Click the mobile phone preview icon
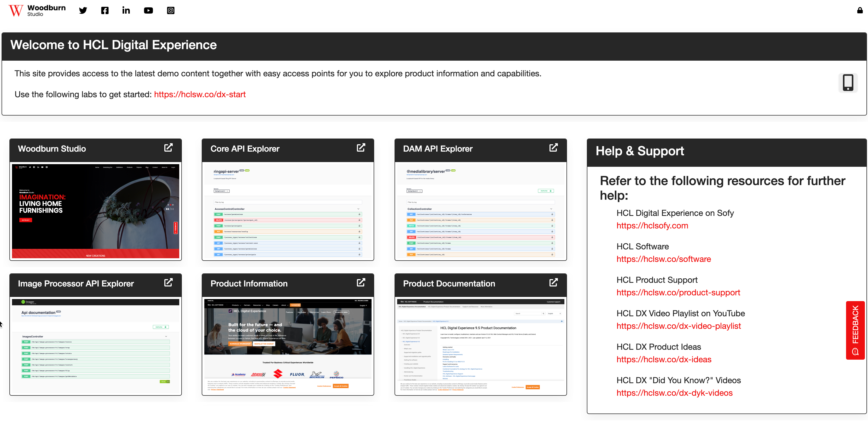 point(848,83)
